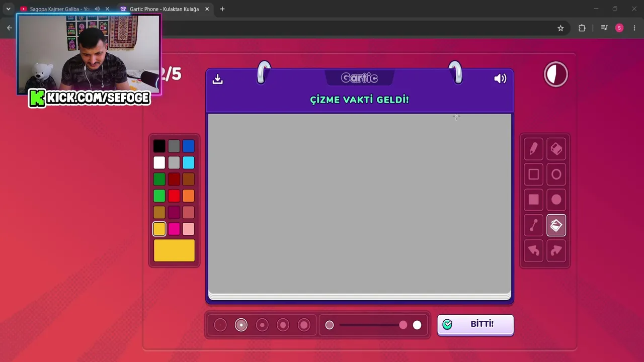
Task: Pick the dark green color swatch
Action: coord(159,179)
